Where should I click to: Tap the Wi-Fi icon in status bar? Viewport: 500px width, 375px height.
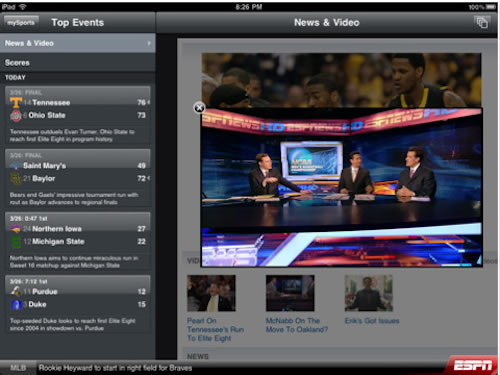(x=23, y=7)
